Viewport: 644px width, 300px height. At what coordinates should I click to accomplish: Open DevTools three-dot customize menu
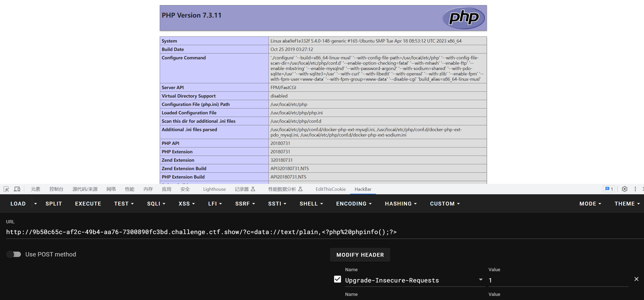point(635,189)
